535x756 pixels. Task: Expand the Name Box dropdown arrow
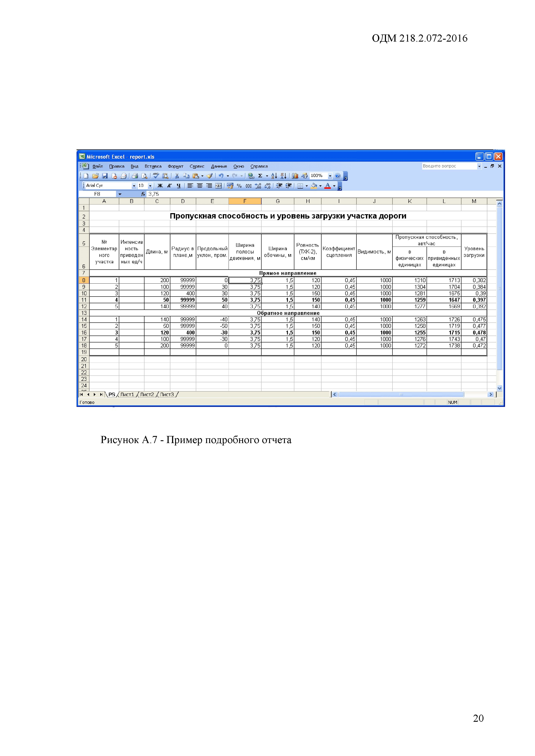tap(120, 194)
